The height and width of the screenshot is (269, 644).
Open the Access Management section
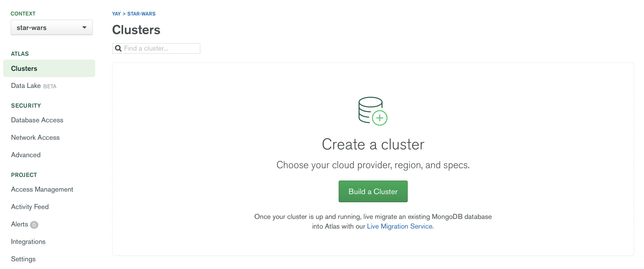pyautogui.click(x=41, y=189)
